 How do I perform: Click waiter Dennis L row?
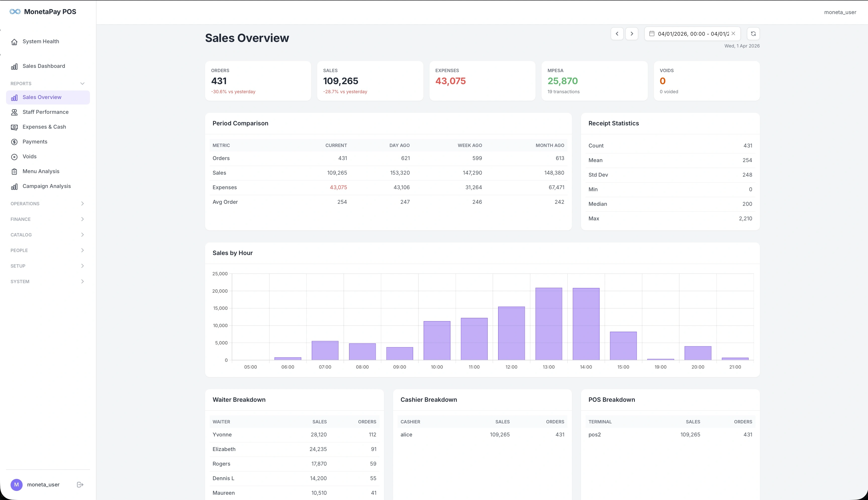(x=294, y=478)
